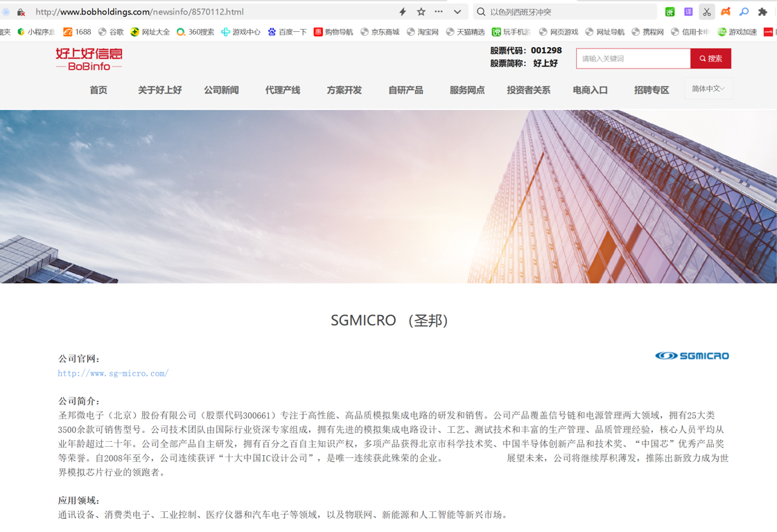Open 自研产品 navigation item

[x=405, y=90]
